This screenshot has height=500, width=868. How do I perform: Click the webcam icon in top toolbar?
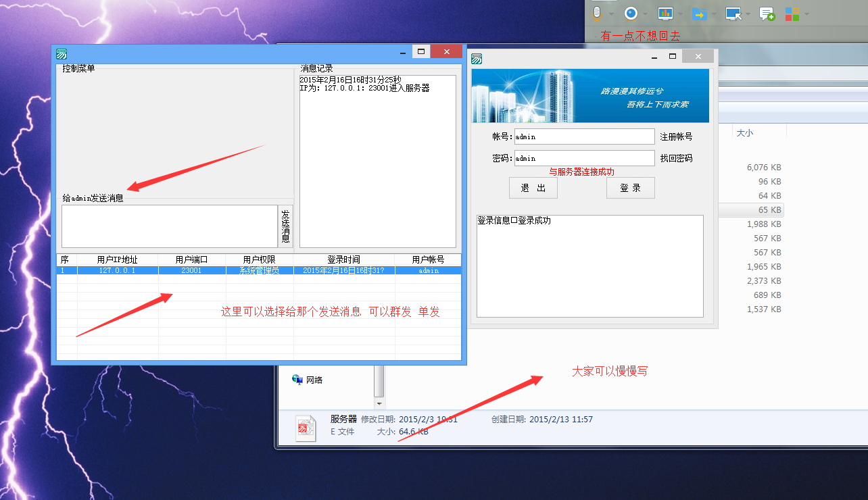point(631,14)
